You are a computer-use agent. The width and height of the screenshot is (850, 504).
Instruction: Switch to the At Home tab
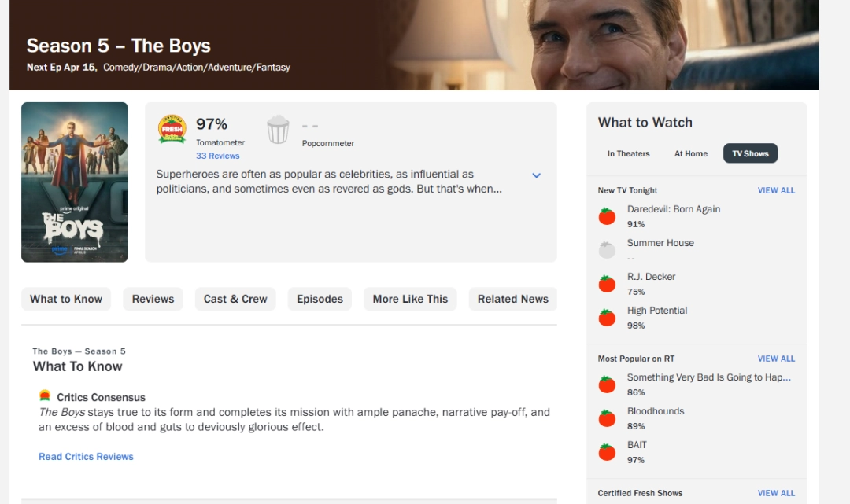690,153
